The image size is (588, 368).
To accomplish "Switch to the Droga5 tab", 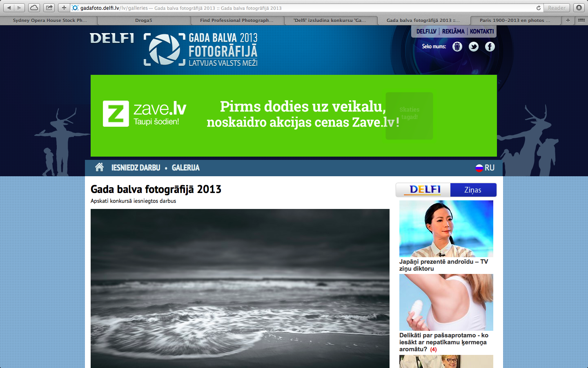I will (x=144, y=20).
